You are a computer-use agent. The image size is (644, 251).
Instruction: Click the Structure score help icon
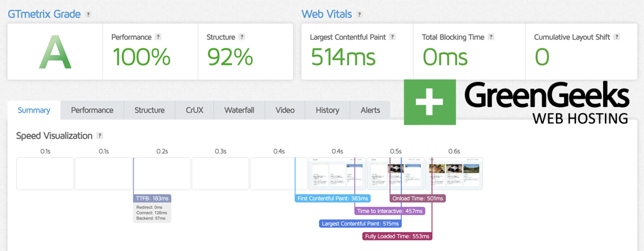pyautogui.click(x=242, y=37)
